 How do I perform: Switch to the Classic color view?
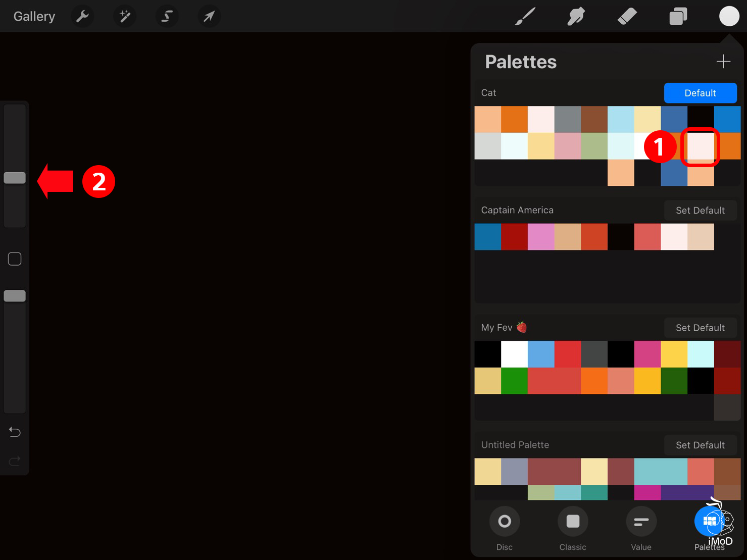pos(572,521)
